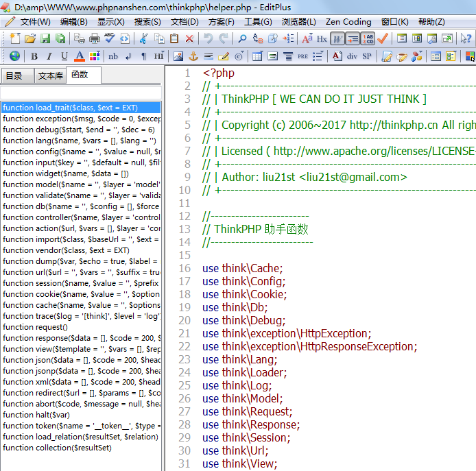Image resolution: width=476 pixels, height=471 pixels.
Task: Click the Hx hex viewer icon
Action: pyautogui.click(x=322, y=39)
